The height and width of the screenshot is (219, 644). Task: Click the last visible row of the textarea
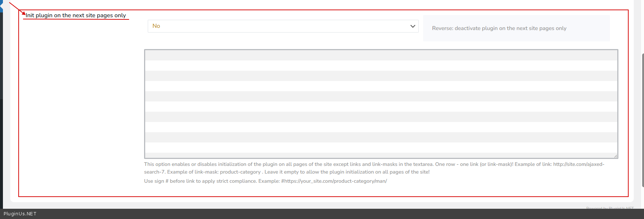point(381,148)
